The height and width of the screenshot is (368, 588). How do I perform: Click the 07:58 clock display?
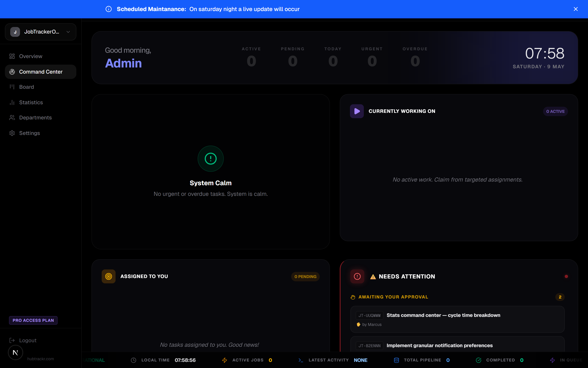coord(545,53)
